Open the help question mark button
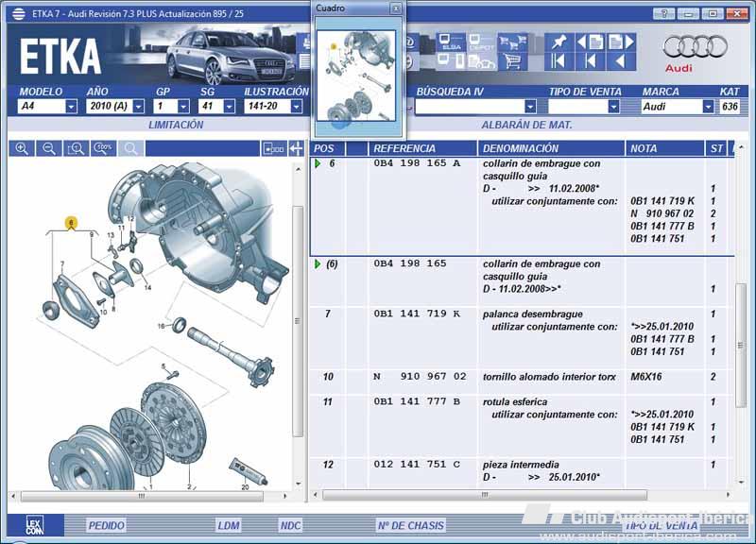Viewport: 756px width, 544px height. 664,13
